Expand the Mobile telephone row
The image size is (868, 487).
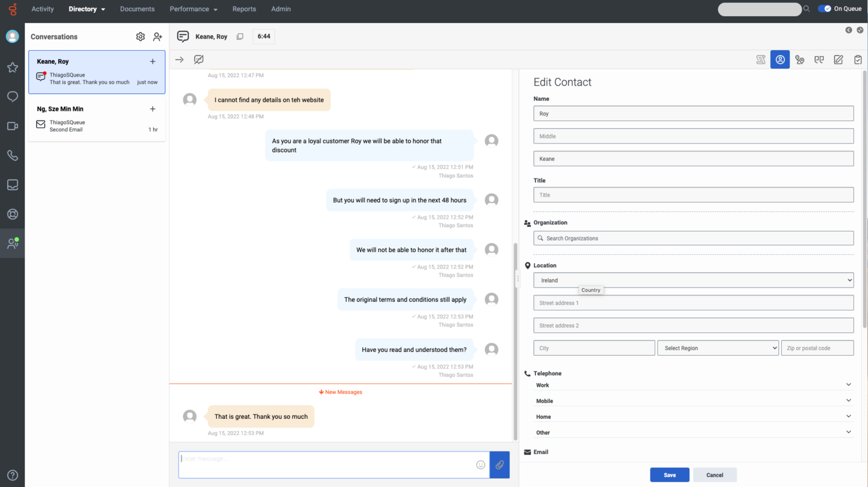(693, 400)
